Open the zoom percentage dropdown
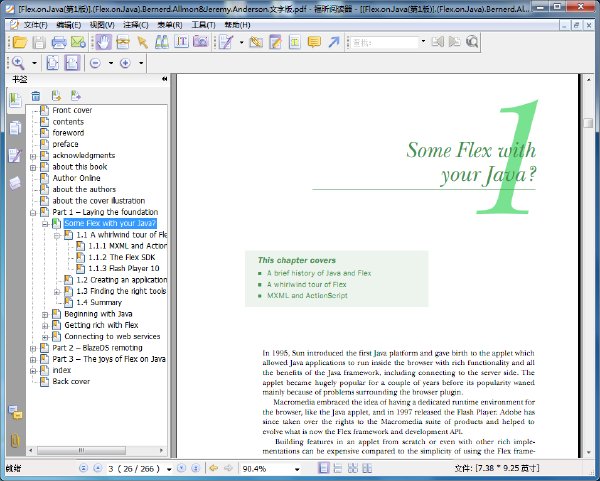Screen dimensions: 600x481 click(297, 469)
